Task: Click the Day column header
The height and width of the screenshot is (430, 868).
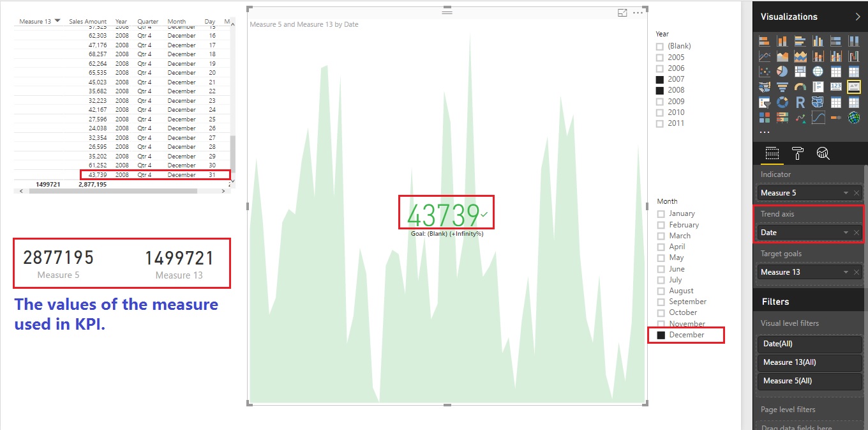Action: 210,21
